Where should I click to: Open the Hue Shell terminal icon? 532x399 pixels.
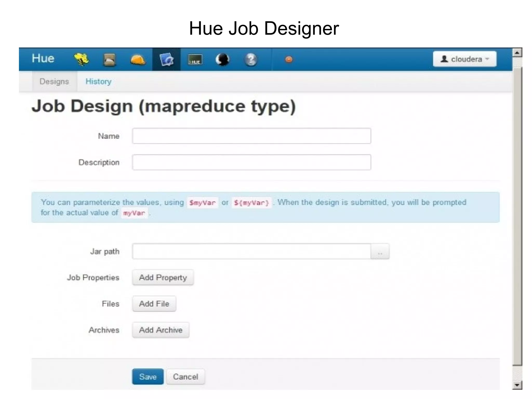tap(195, 60)
